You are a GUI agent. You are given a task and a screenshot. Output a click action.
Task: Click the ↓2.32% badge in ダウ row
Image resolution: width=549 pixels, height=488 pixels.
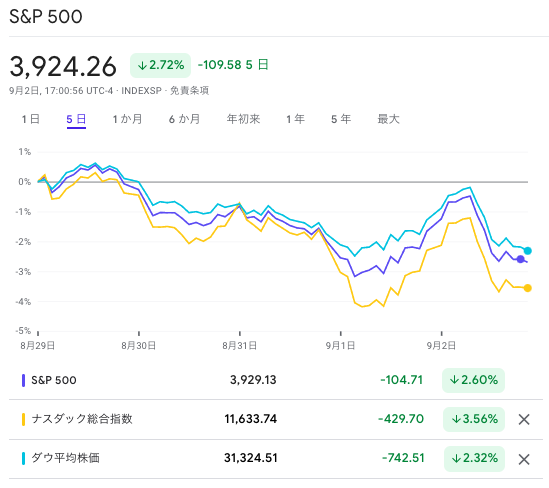[x=474, y=458]
